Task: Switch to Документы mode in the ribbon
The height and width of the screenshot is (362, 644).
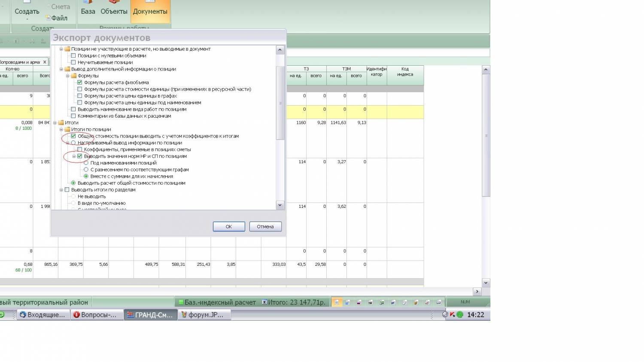Action: tap(150, 12)
